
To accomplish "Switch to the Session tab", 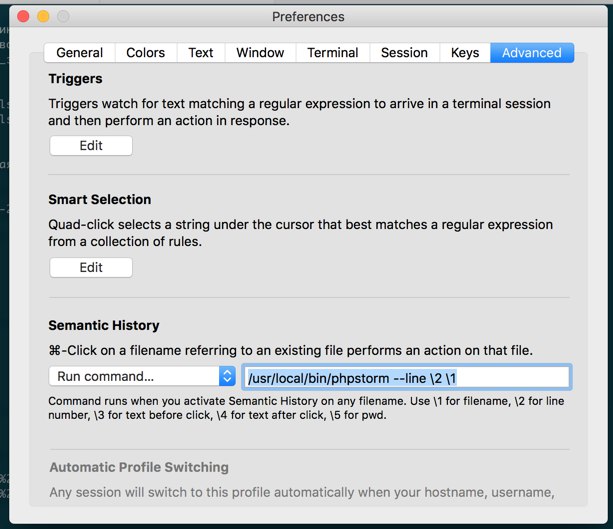I will tap(404, 53).
